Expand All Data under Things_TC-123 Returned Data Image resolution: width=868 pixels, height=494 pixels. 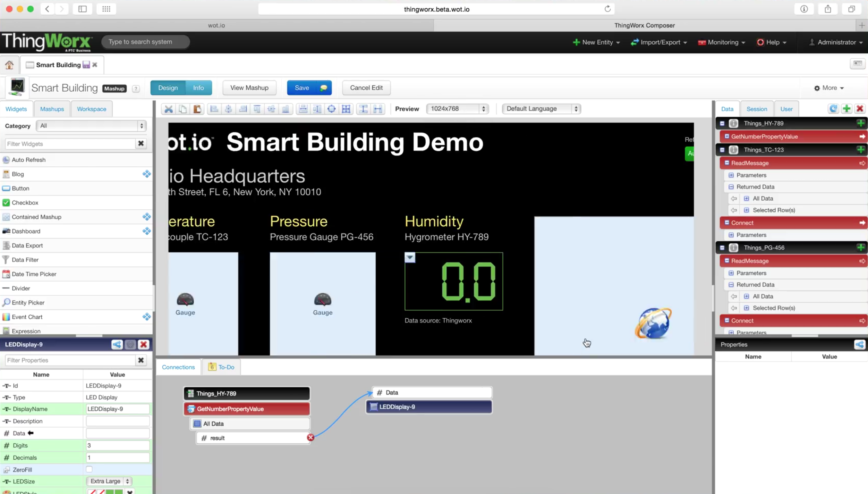[746, 198]
